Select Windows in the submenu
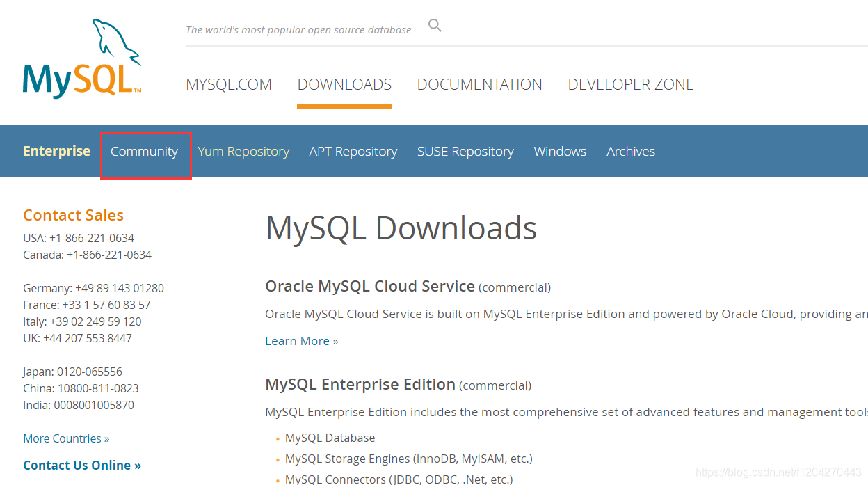 point(560,151)
